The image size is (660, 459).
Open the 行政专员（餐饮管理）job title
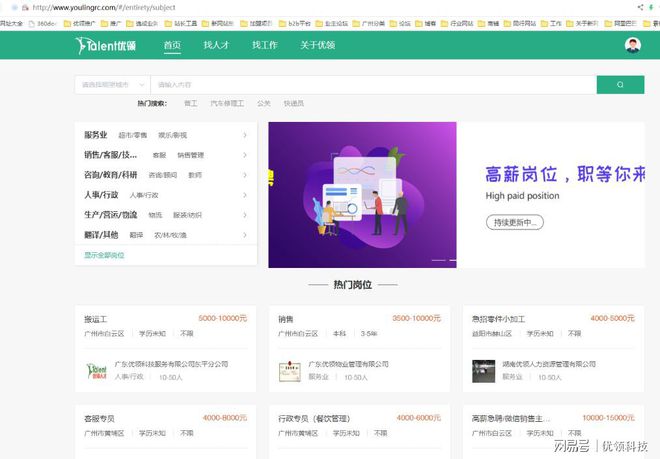(314, 419)
